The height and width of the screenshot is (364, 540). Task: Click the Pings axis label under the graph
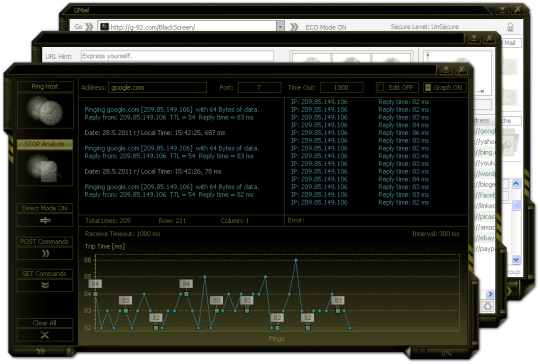point(276,339)
